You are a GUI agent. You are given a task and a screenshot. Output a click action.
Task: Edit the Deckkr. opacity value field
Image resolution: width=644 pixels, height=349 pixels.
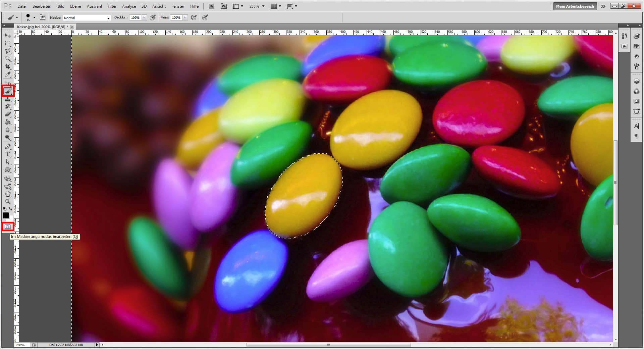(x=136, y=17)
